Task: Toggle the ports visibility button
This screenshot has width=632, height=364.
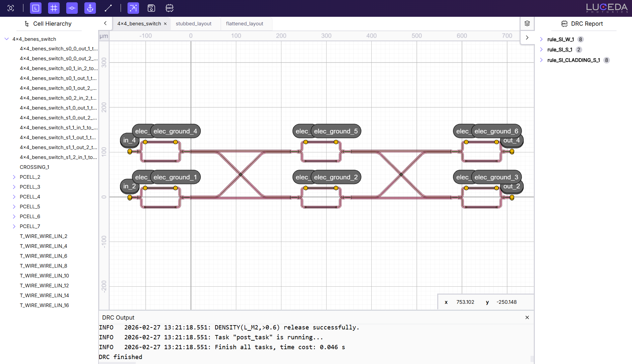Action: [x=72, y=8]
